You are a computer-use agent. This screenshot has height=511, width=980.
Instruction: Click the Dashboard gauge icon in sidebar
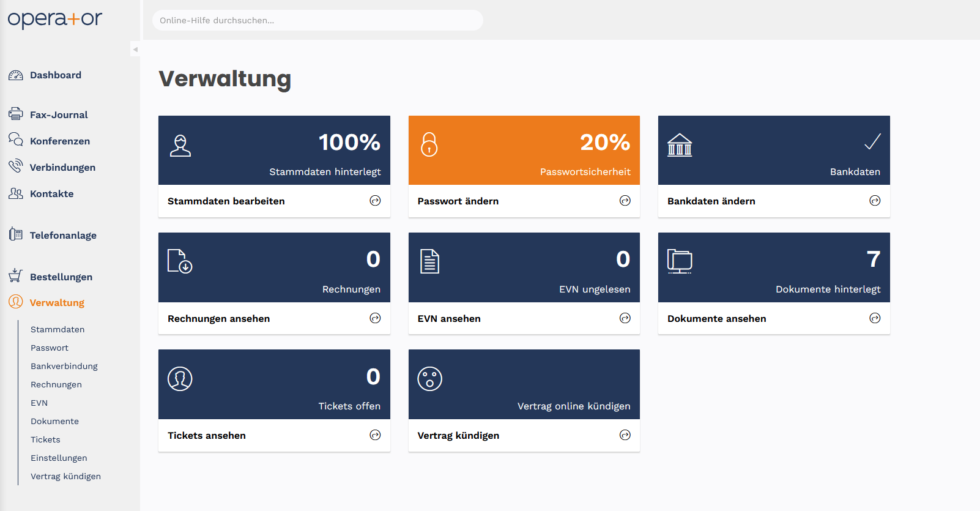pos(15,75)
